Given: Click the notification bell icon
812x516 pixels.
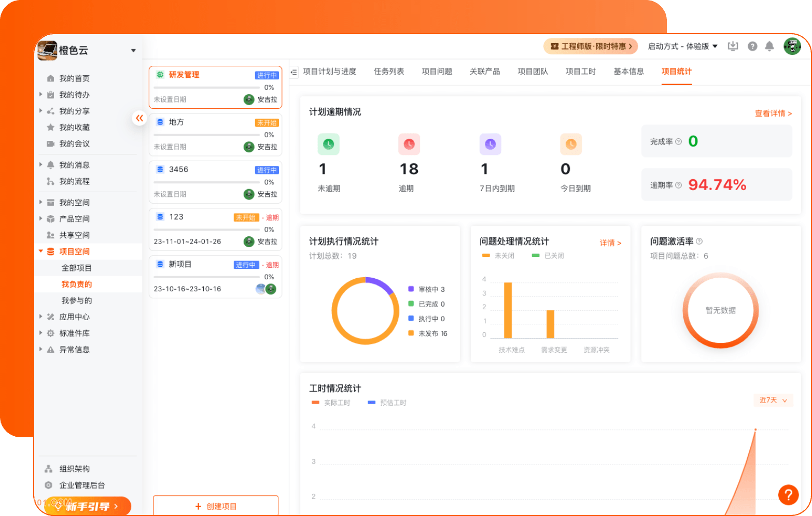Looking at the screenshot, I should coord(769,47).
